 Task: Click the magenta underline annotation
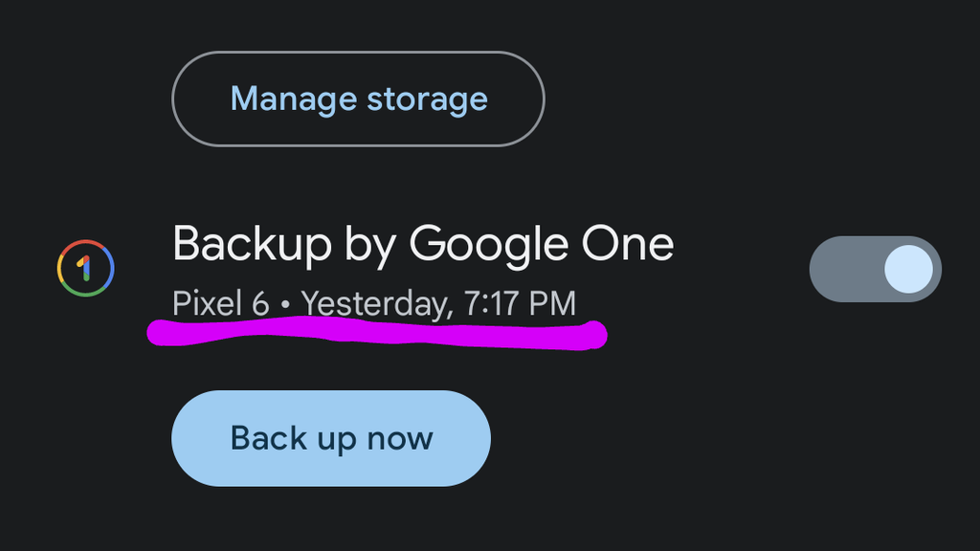[376, 334]
